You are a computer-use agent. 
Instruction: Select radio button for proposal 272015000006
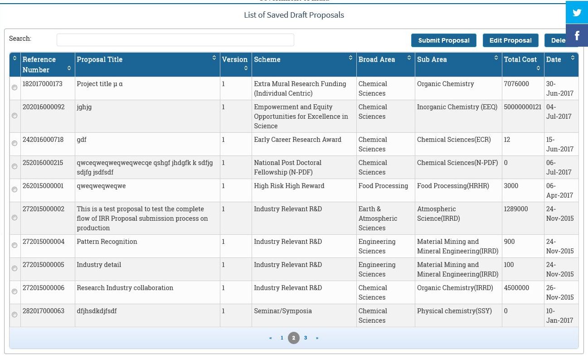click(x=15, y=291)
